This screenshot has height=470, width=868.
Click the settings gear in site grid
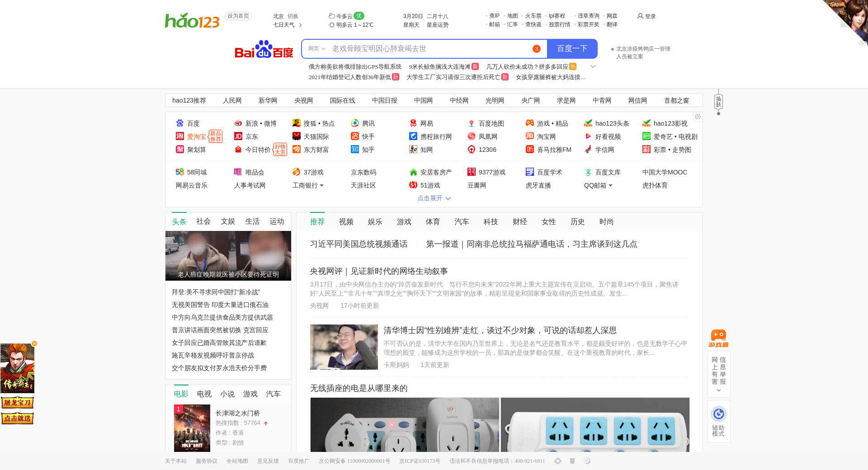pyautogui.click(x=698, y=117)
